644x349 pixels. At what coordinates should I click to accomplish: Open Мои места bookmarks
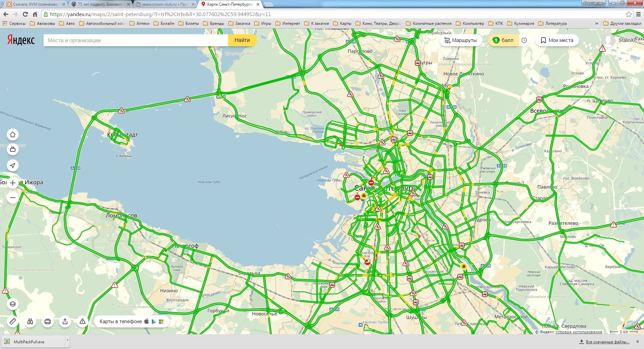coord(557,40)
